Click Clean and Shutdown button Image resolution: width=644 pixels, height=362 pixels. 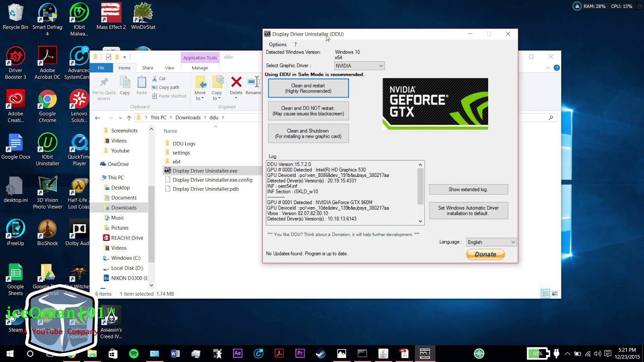308,133
